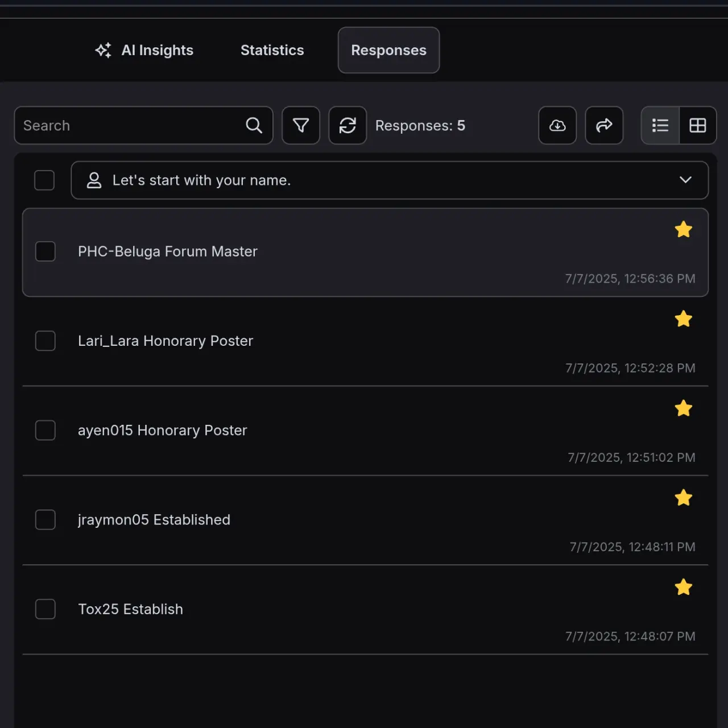Click the filter funnel icon
Viewport: 728px width, 728px height.
[301, 125]
